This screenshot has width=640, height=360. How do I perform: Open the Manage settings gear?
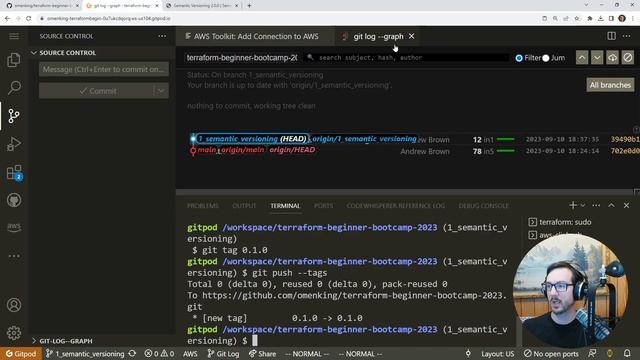[14, 333]
